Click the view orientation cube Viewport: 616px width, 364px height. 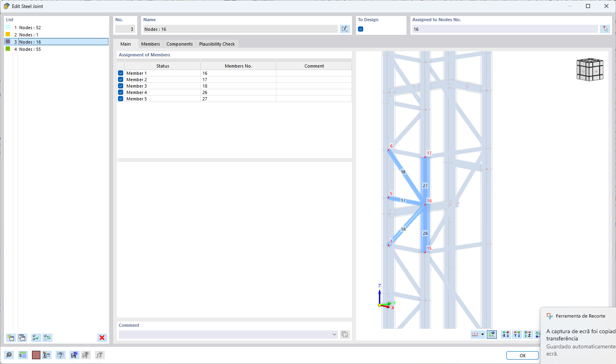click(590, 70)
